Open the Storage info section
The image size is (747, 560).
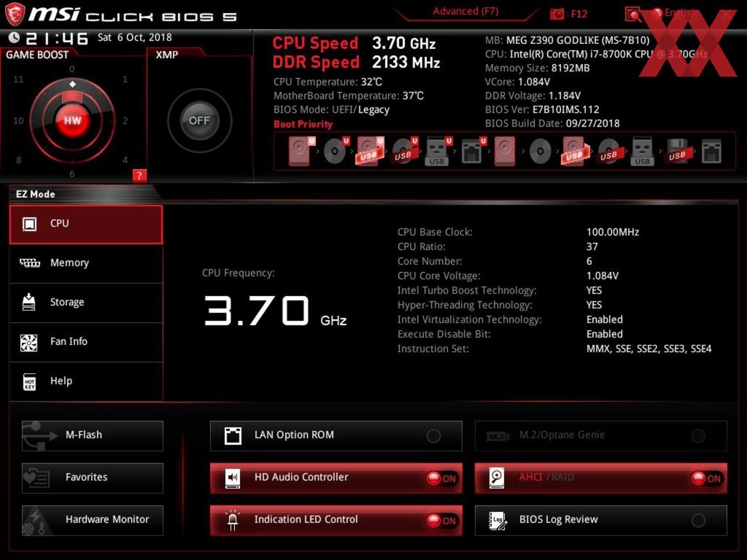[86, 303]
